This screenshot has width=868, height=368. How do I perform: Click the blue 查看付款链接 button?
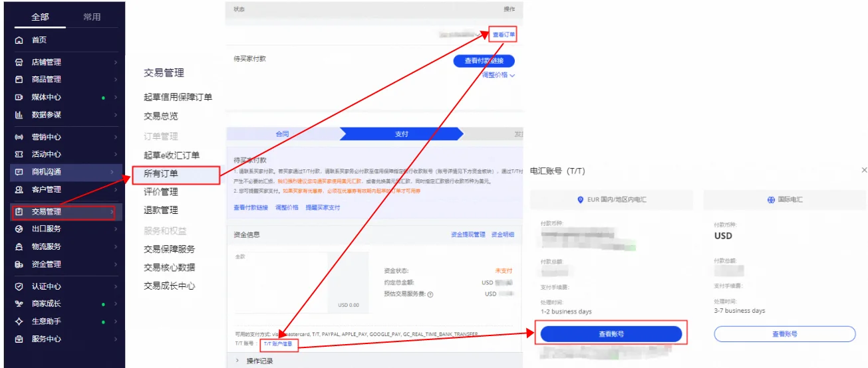pos(484,60)
